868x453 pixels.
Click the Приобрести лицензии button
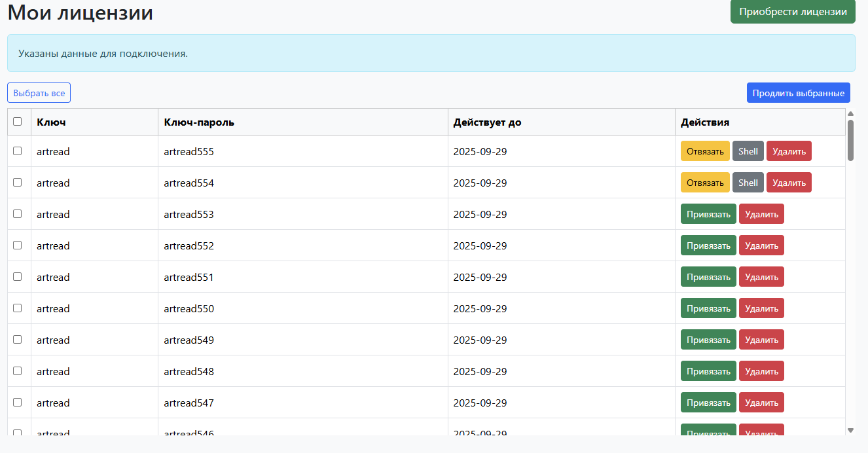point(793,12)
